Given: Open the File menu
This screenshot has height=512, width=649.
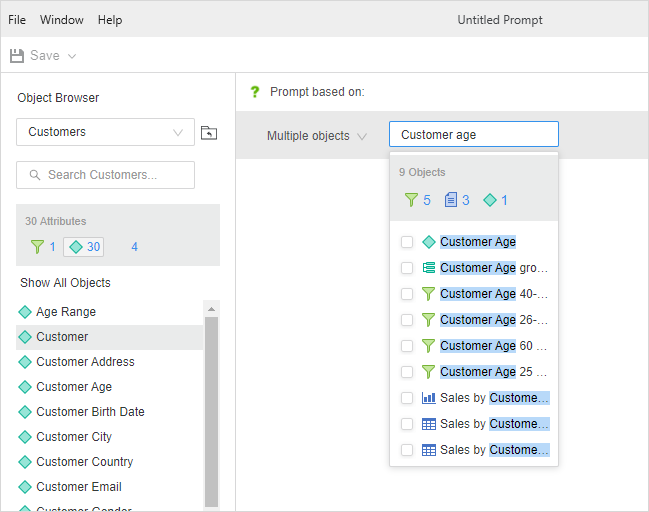Looking at the screenshot, I should [17, 20].
